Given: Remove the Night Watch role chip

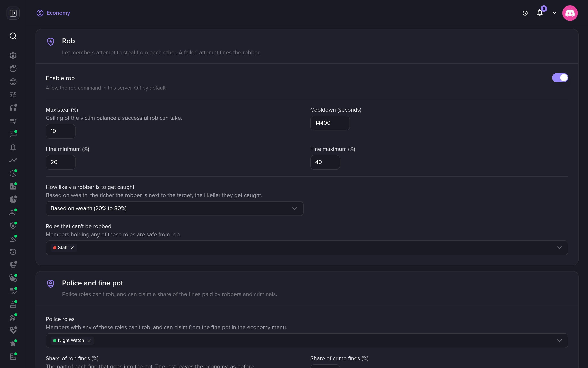Looking at the screenshot, I should pos(89,340).
